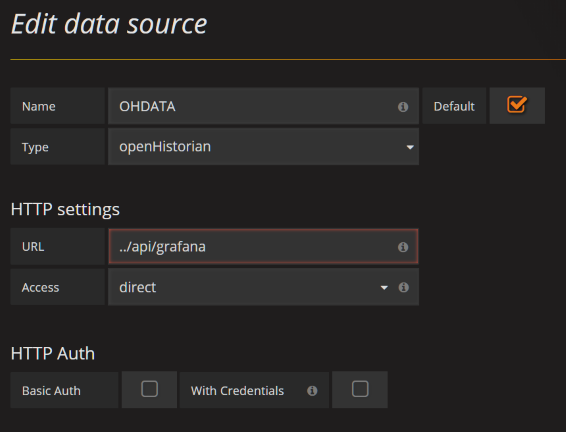
Task: Open the openHistorian Type dropdown
Action: [264, 147]
